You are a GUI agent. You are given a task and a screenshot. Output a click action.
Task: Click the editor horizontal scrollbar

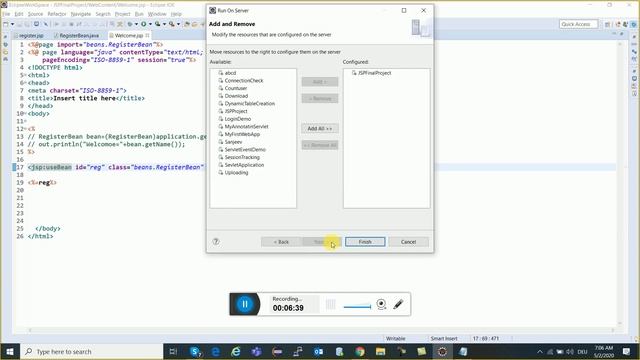tap(322, 330)
